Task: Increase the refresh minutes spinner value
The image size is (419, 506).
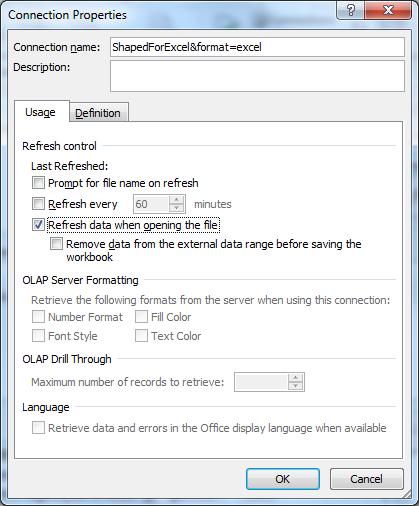Action: click(x=176, y=200)
